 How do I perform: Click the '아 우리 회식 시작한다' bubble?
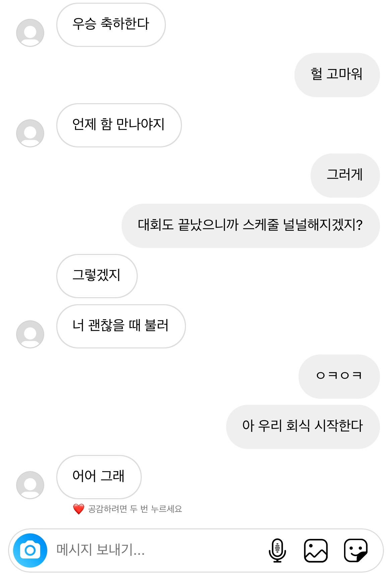click(x=303, y=427)
